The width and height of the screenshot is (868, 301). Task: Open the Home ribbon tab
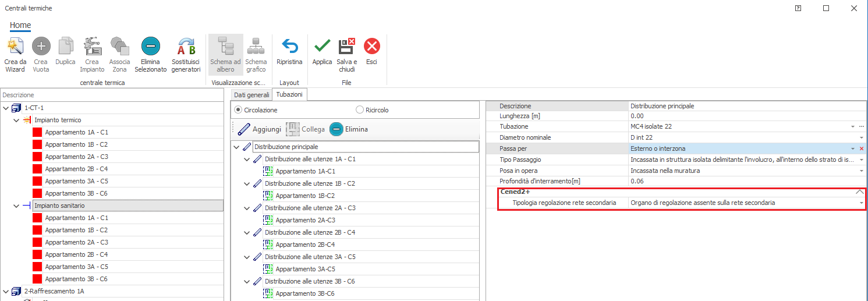pos(20,25)
